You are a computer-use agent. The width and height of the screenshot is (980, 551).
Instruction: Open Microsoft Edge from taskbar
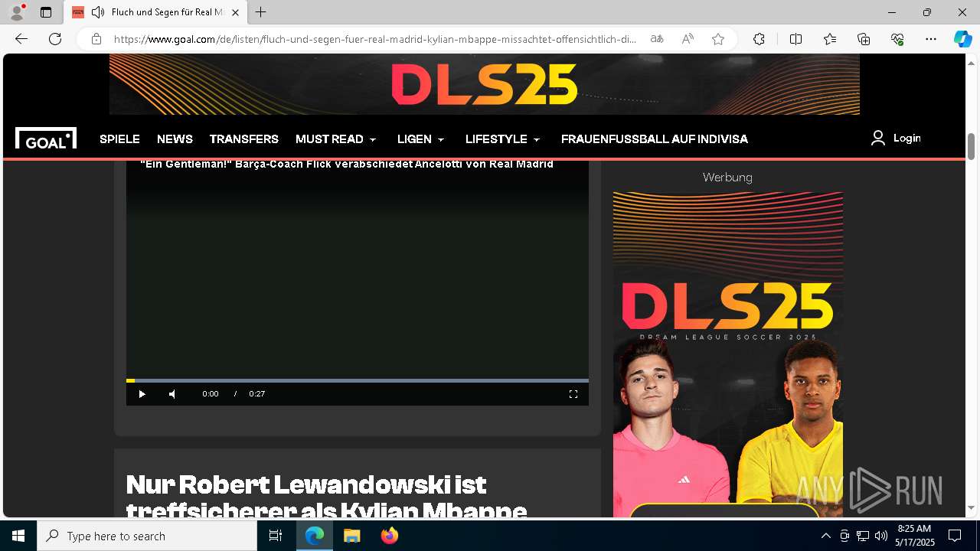coord(315,536)
